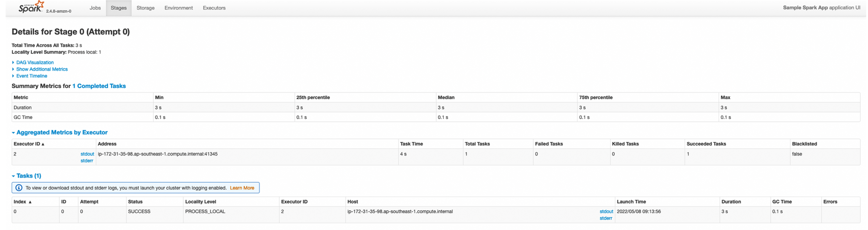Click the info icon in logging notice
868x230 pixels.
19,188
